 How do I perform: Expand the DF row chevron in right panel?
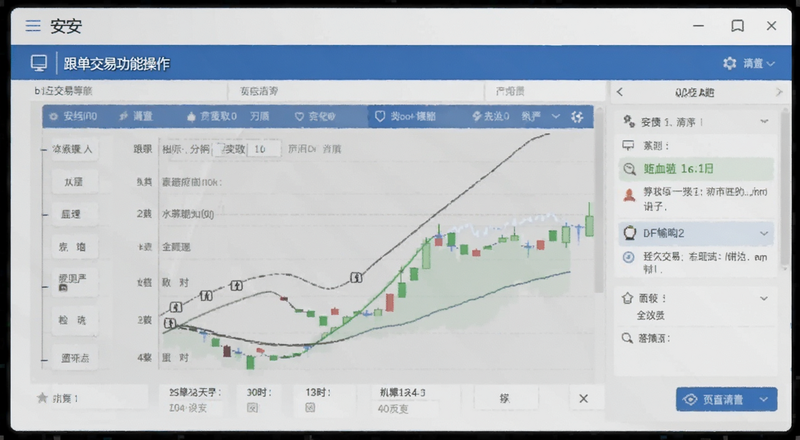click(x=764, y=233)
